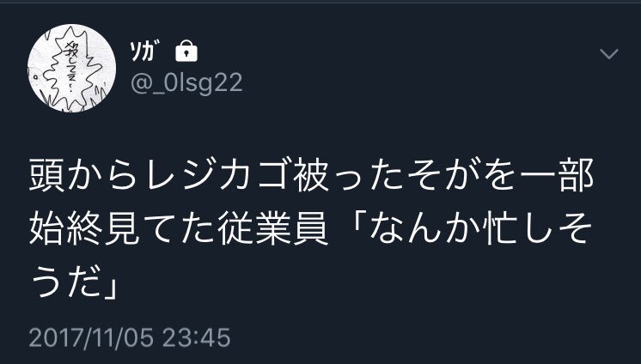Select the tweet timestamp 2017/11/05 23:45
641x364 pixels.
click(x=130, y=338)
